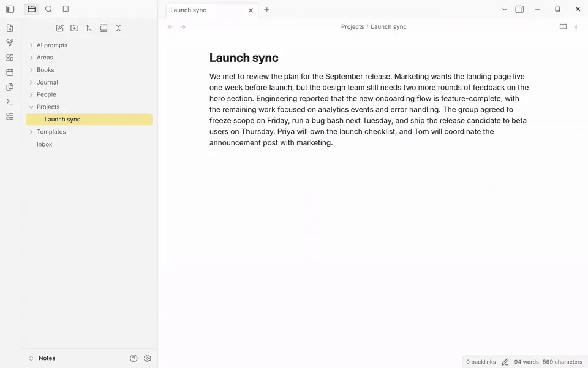Screen dimensions: 588x368
Task: Create a new note
Action: click(x=59, y=28)
